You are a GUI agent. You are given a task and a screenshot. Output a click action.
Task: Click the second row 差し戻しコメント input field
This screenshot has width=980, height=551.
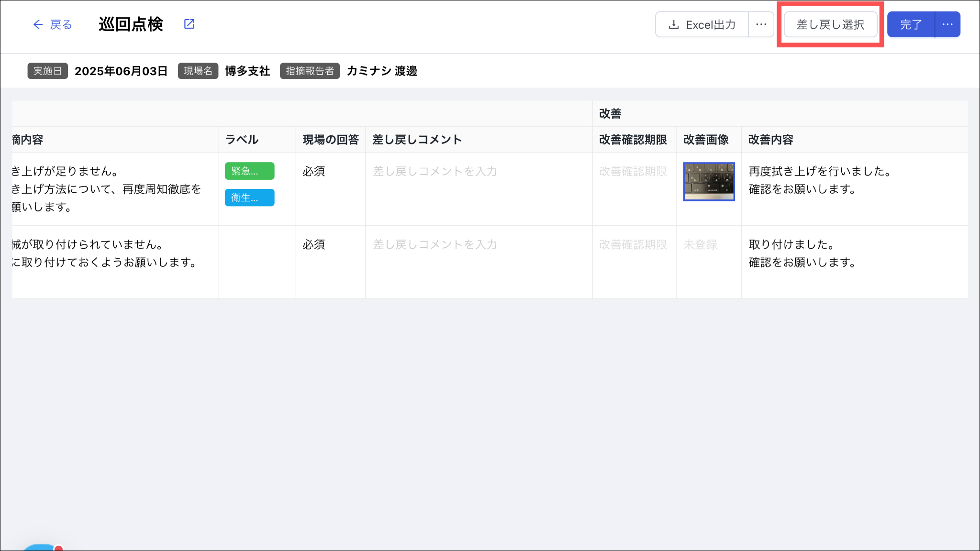pos(479,244)
